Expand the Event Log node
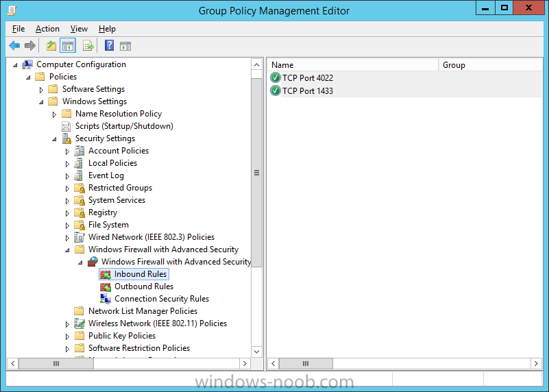549x392 pixels. (67, 176)
